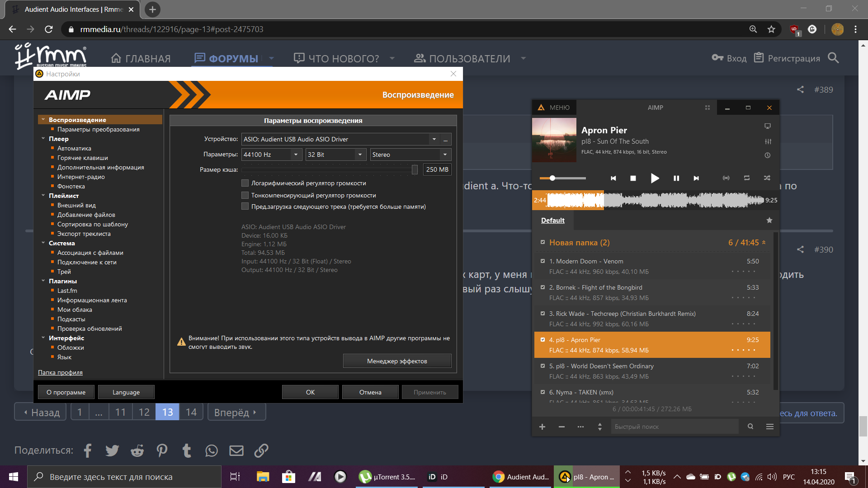Click the playlist search magnifier icon
868x488 pixels.
tap(750, 427)
